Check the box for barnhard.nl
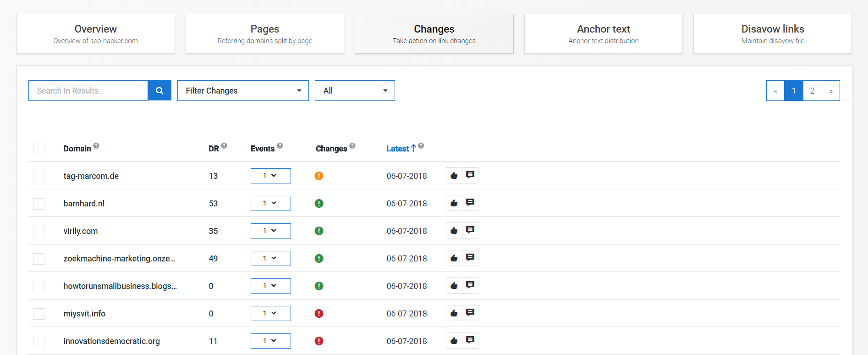The height and width of the screenshot is (355, 868). (x=39, y=204)
